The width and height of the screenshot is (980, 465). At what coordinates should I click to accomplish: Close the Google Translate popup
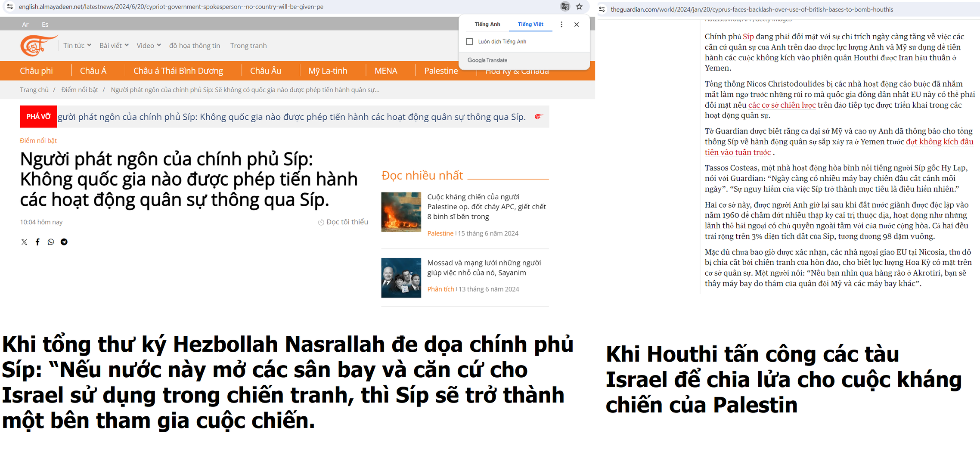pos(577,25)
